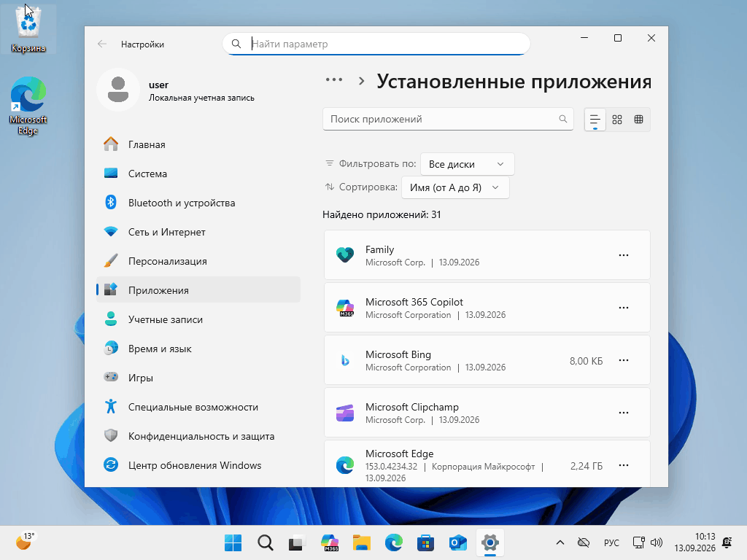747x560 pixels.
Task: Open the Система settings section
Action: [198, 174]
